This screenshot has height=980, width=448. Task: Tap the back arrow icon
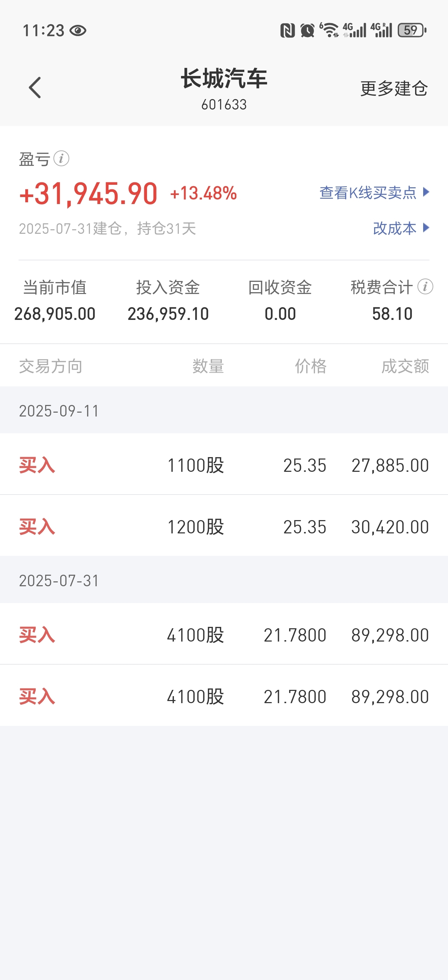[35, 87]
